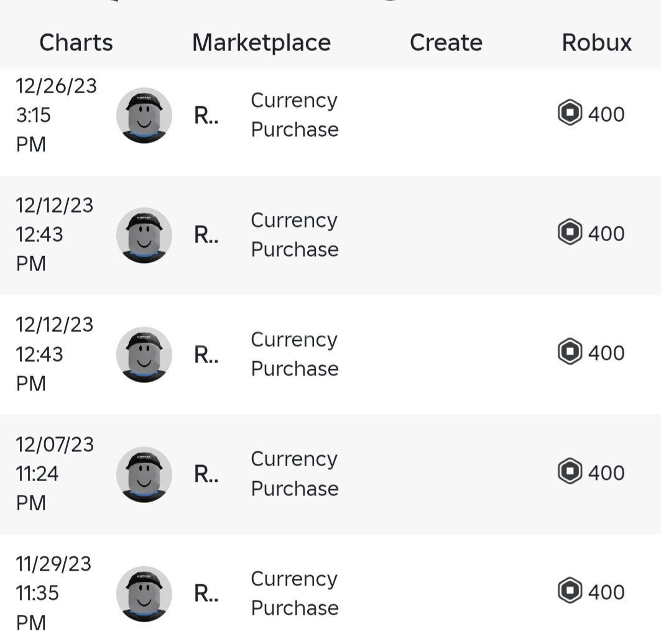
Task: Open the Marketplace tab
Action: (261, 43)
